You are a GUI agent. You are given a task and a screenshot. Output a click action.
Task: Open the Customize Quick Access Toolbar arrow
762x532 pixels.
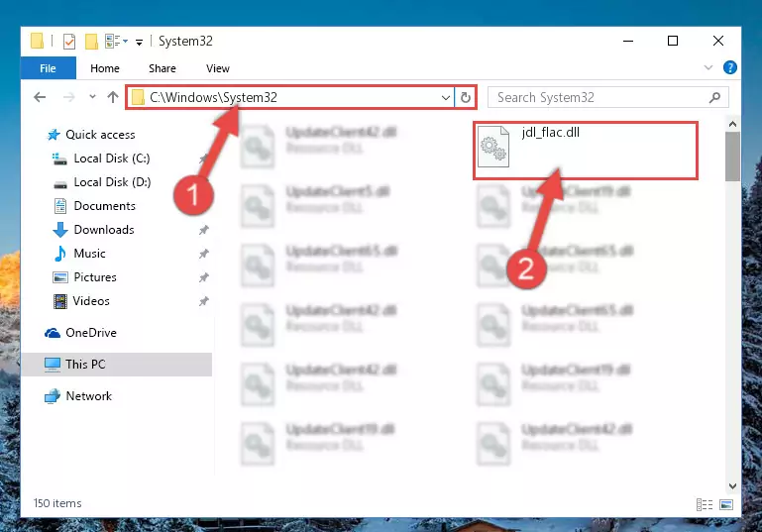(139, 43)
